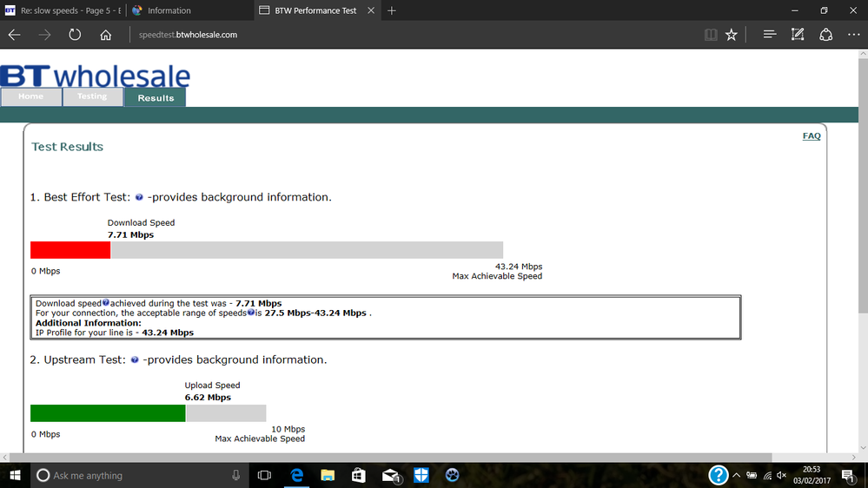Click the IP Profile 43.24 Mbps line
Image resolution: width=868 pixels, height=488 pixels.
115,333
